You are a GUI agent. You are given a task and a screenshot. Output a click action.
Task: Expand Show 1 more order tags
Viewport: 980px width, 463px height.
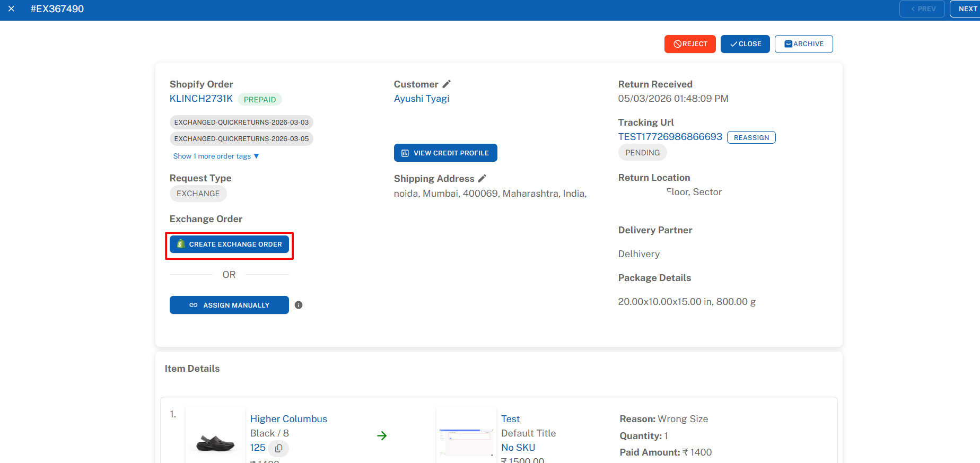pos(216,156)
